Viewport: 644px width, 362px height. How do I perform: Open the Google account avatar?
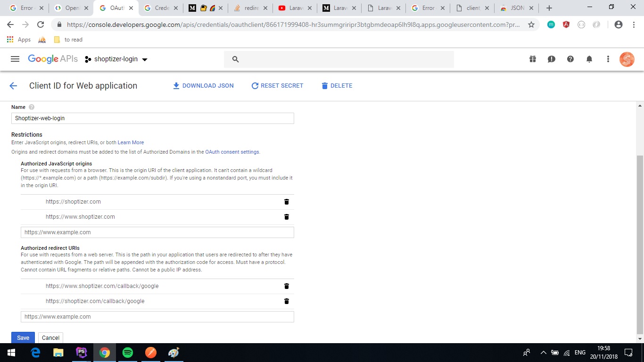(x=627, y=59)
